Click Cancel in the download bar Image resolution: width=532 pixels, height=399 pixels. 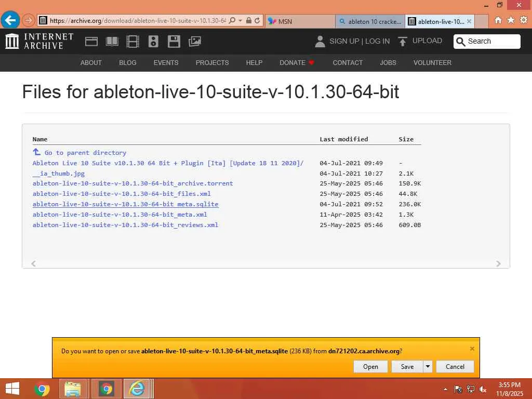pyautogui.click(x=455, y=366)
